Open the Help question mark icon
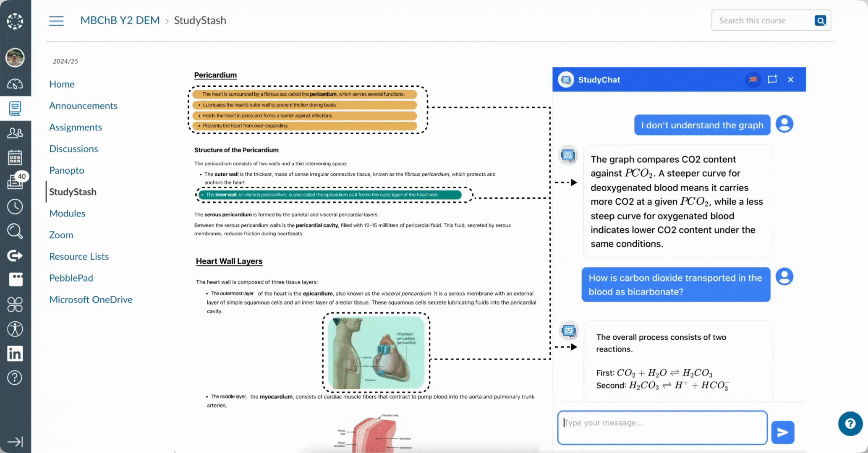This screenshot has height=453, width=868. click(16, 377)
